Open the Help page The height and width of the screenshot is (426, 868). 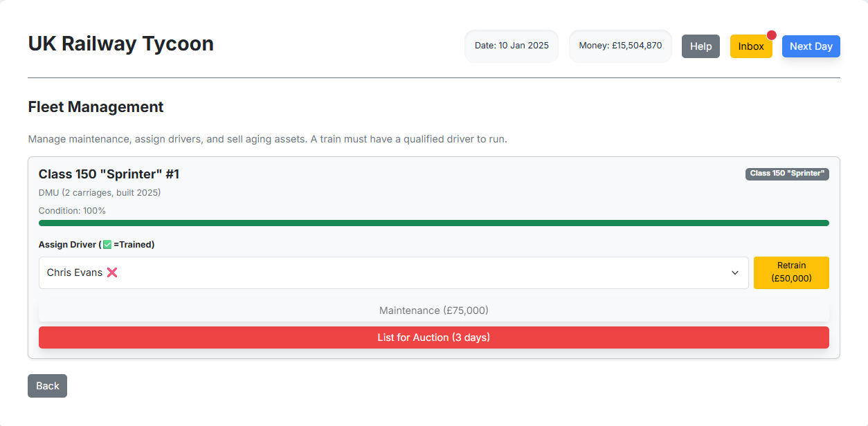(x=700, y=46)
